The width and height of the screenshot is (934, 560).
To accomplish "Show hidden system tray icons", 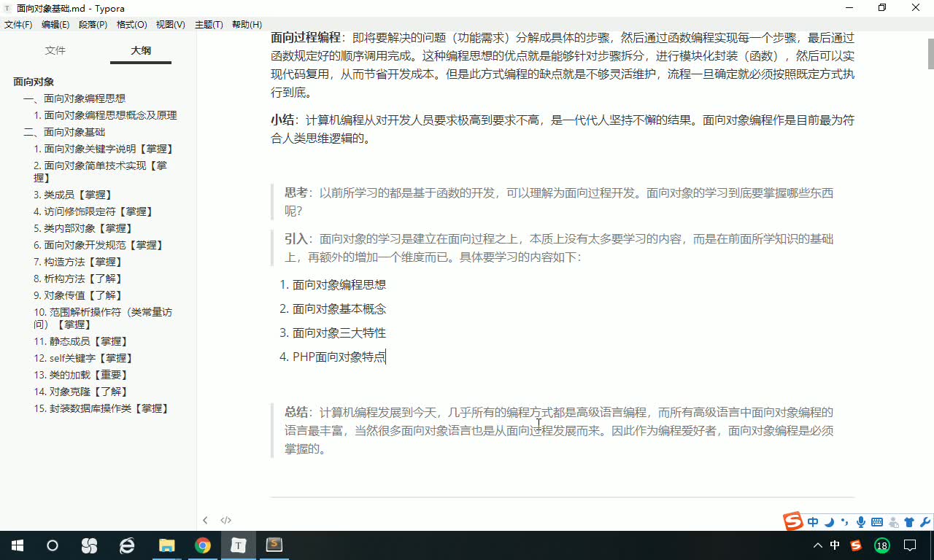I will [x=817, y=545].
